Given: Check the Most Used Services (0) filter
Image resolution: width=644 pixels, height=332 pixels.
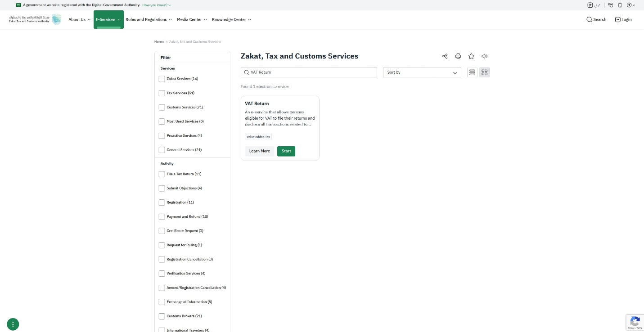Looking at the screenshot, I should pyautogui.click(x=162, y=121).
